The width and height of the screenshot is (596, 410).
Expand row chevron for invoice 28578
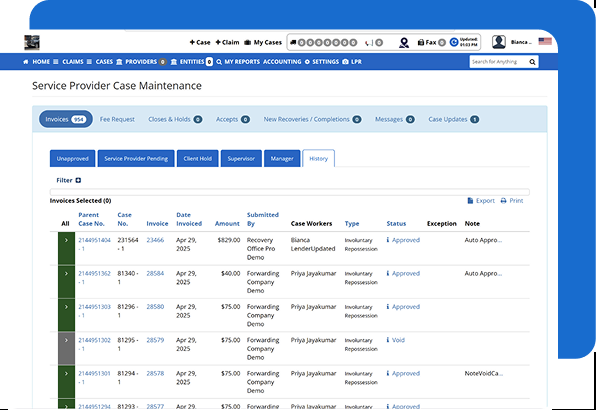point(66,374)
